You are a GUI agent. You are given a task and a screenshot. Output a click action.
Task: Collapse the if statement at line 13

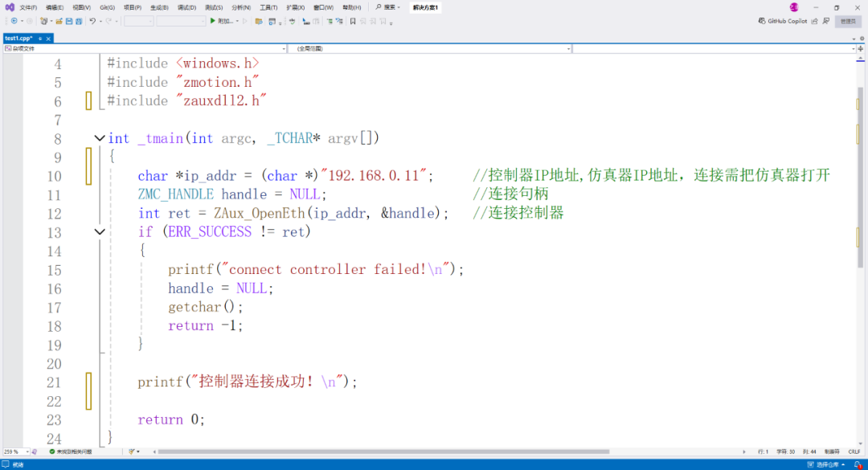click(100, 231)
